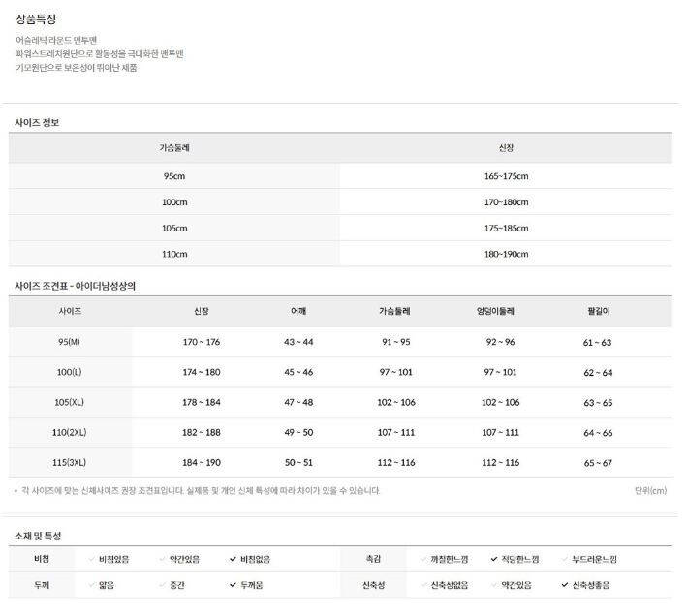Click the 105(XL) size row label
This screenshot has width=687, height=616.
[x=70, y=402]
